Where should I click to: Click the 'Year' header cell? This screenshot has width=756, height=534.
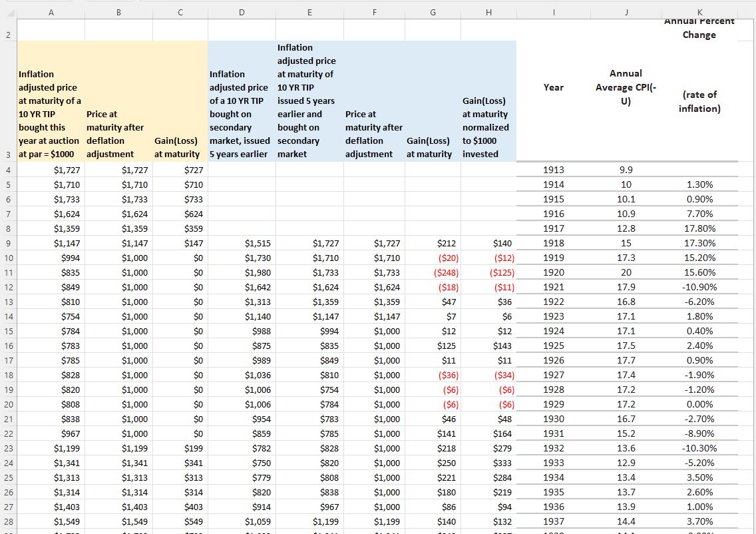tap(554, 87)
